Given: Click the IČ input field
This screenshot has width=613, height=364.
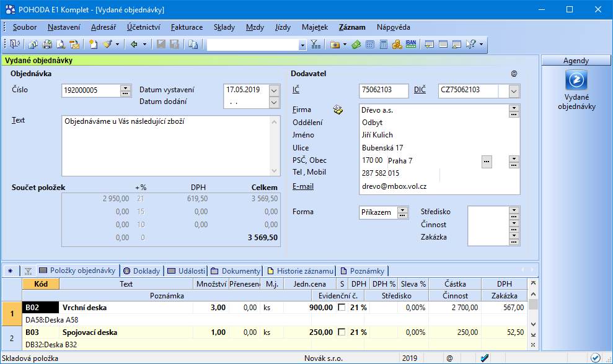Looking at the screenshot, I should [384, 90].
